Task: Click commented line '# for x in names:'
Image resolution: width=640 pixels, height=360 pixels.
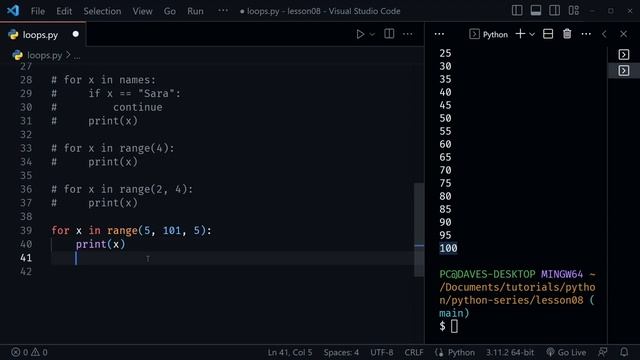Action: pyautogui.click(x=103, y=80)
